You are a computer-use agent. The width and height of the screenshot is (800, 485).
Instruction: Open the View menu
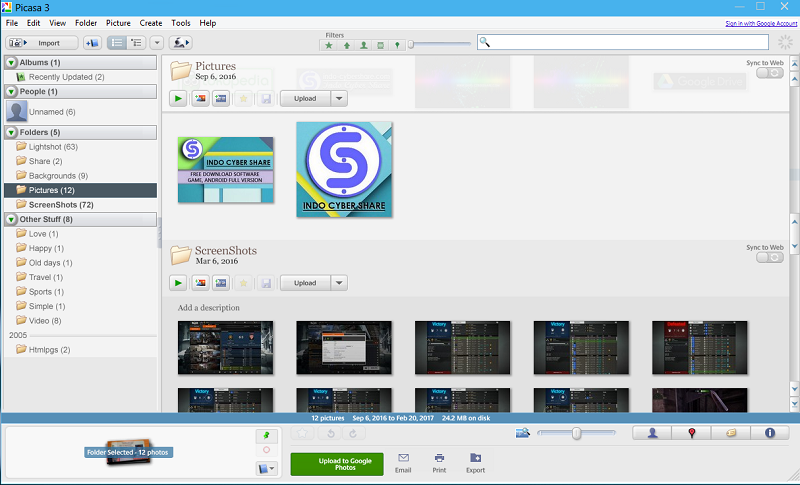(58, 23)
